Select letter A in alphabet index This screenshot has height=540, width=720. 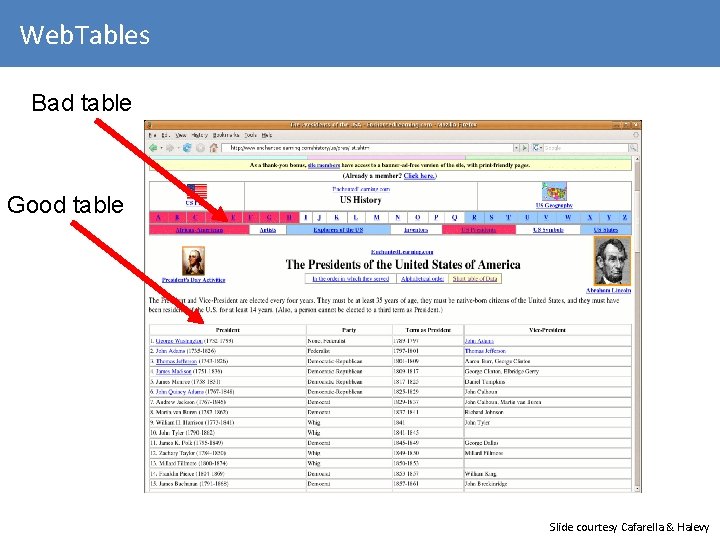(x=158, y=217)
